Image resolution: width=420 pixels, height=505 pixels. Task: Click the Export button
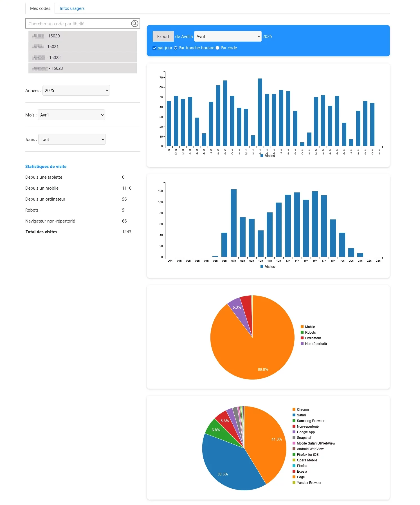click(x=163, y=36)
